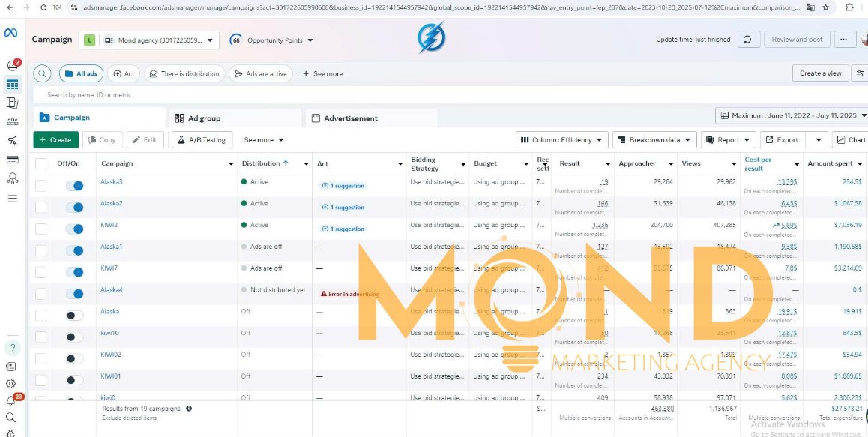The width and height of the screenshot is (868, 437).
Task: Select the Ads are active filter chip
Action: pyautogui.click(x=261, y=73)
